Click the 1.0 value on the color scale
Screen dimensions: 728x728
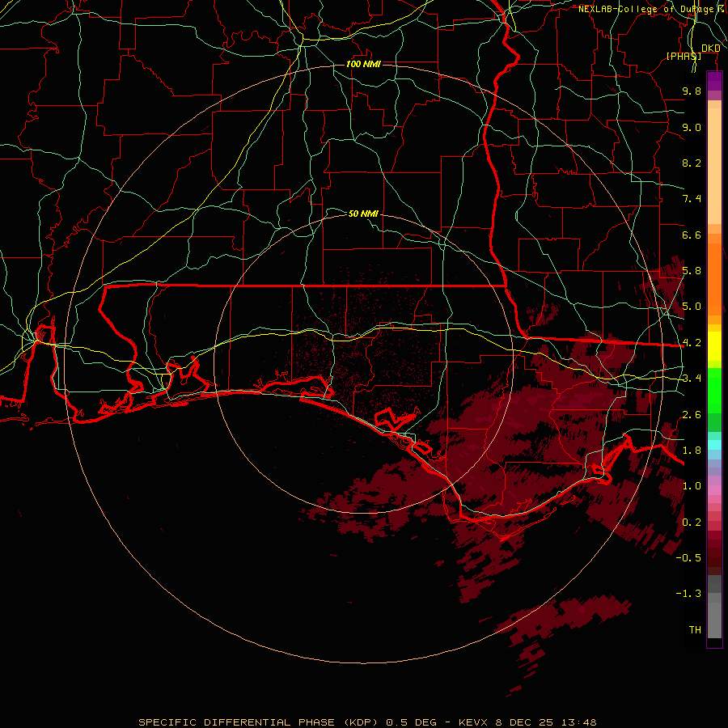click(692, 486)
